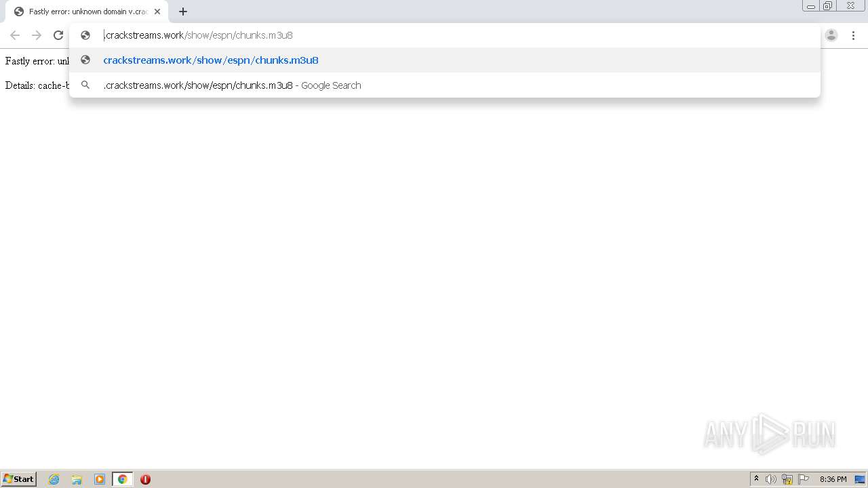Minimize the Chrome window

(811, 6)
